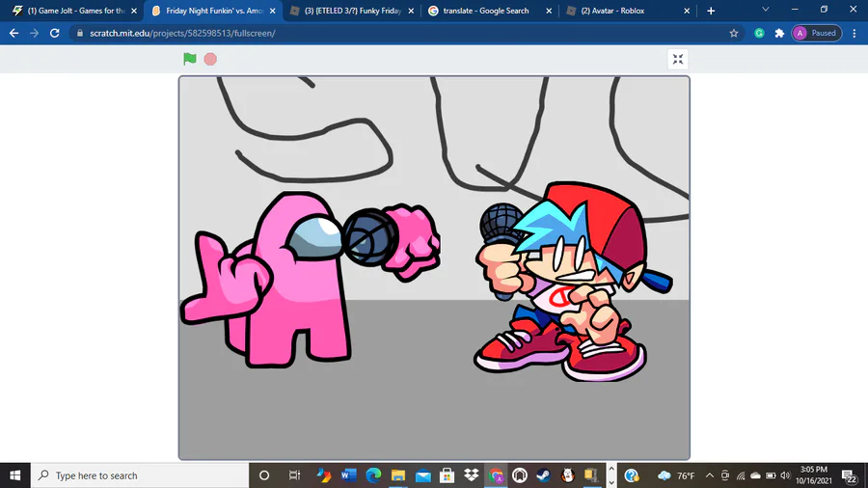Image resolution: width=868 pixels, height=488 pixels.
Task: Close the translate - Google Search tab
Action: (549, 11)
